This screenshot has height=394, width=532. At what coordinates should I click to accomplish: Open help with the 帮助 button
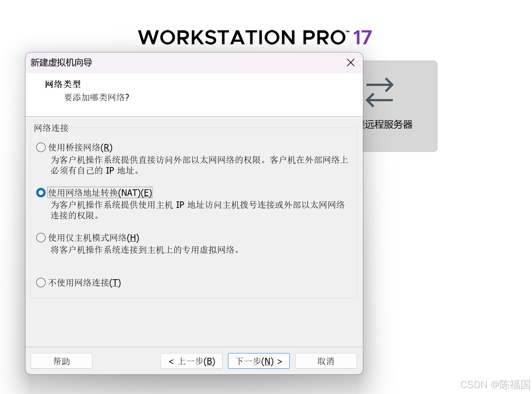pyautogui.click(x=61, y=361)
